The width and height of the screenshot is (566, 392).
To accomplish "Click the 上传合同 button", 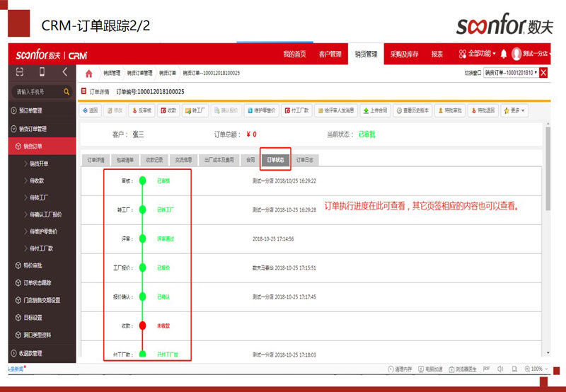I will coord(374,110).
